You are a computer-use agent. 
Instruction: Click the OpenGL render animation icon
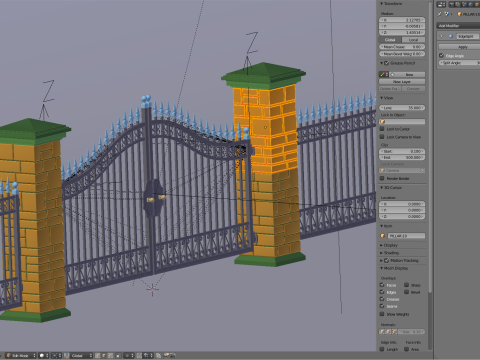point(173,356)
